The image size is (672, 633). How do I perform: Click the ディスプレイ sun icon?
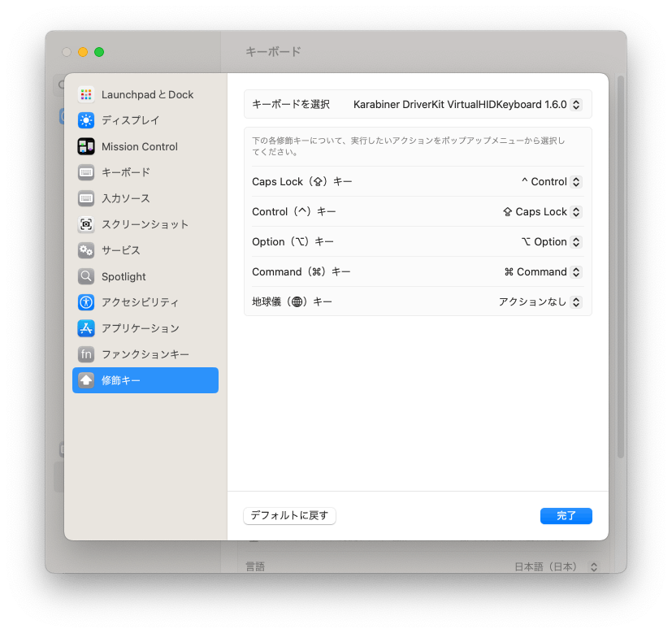point(86,120)
